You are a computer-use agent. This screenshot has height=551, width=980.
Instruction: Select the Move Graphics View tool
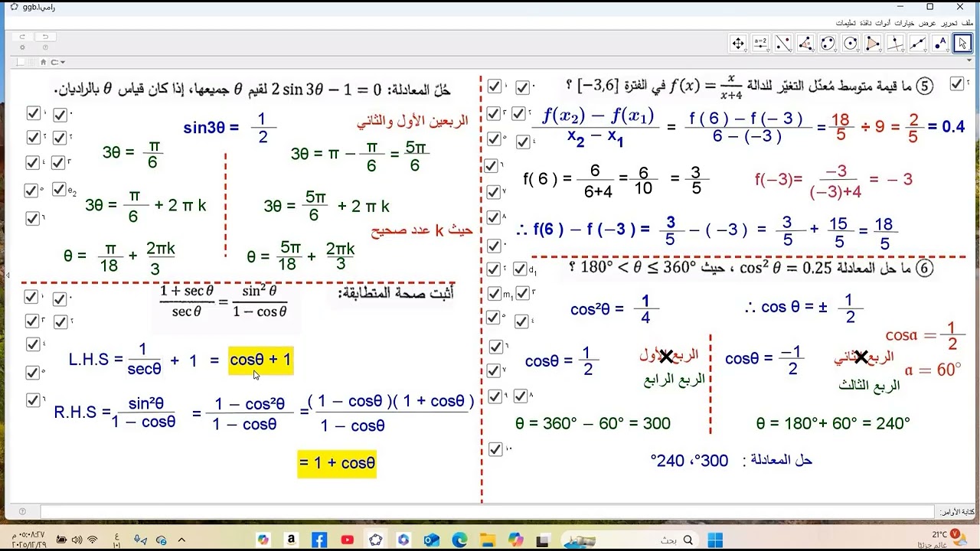[738, 44]
